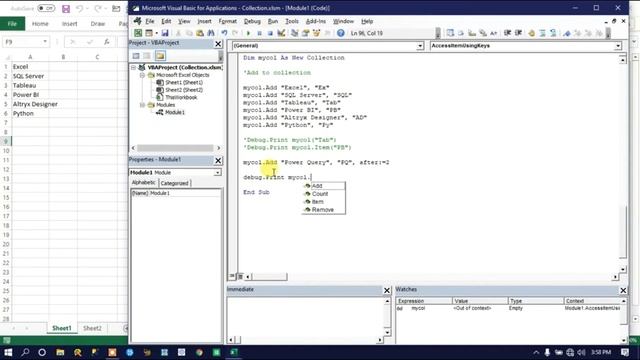Collapse the Modules folder
Viewport: 640px width, 360px height.
pos(142,105)
